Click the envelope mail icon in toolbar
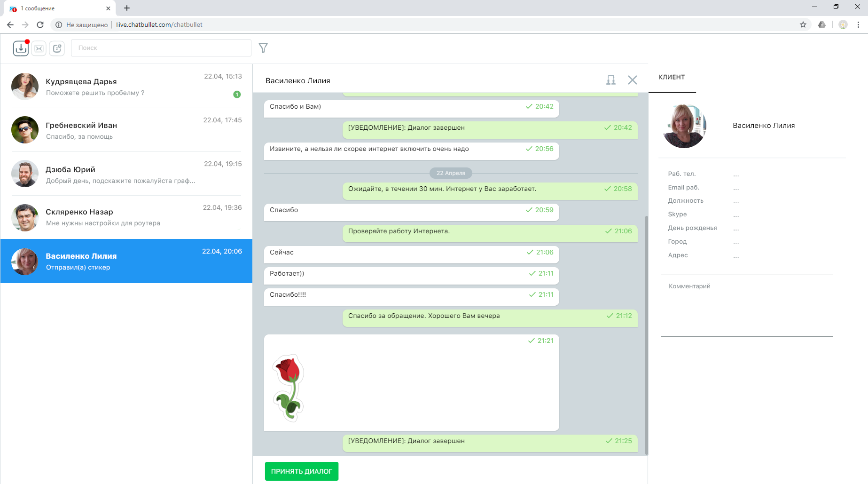868x484 pixels. point(39,48)
